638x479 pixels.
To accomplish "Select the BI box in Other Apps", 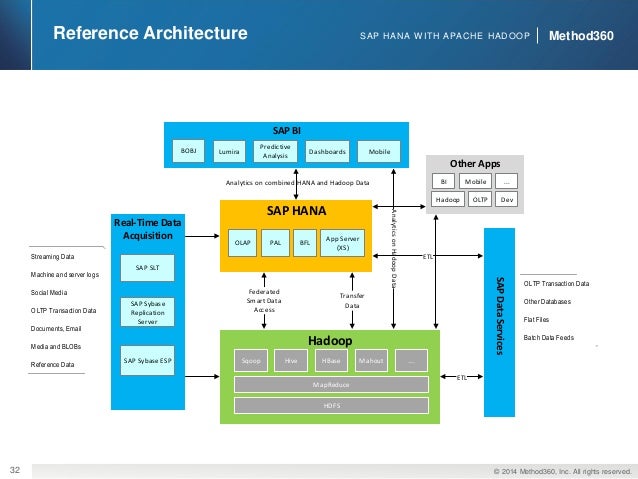I will (x=444, y=182).
